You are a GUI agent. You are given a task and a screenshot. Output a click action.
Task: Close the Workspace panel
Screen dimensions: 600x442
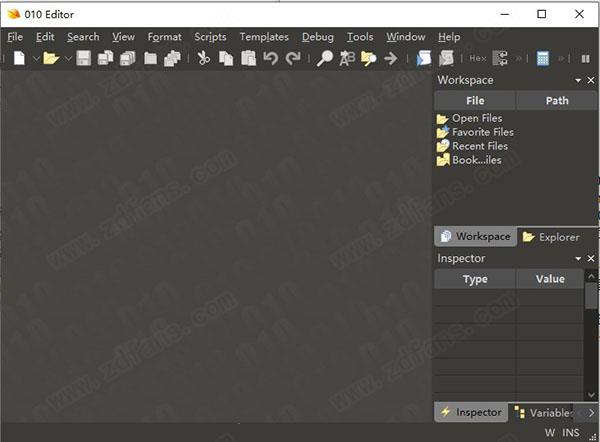coord(591,80)
